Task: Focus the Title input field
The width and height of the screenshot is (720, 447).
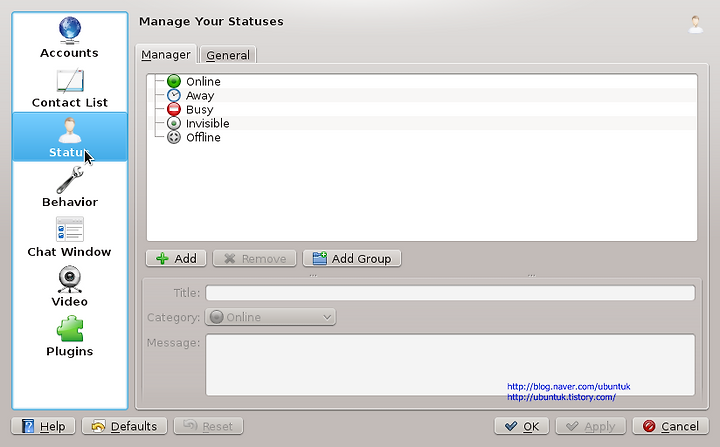Action: [450, 293]
